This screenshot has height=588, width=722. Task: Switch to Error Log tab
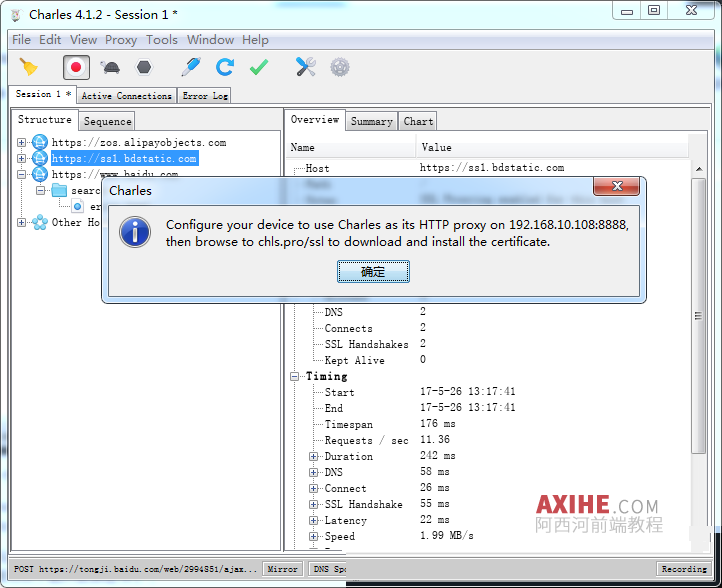[x=205, y=96]
